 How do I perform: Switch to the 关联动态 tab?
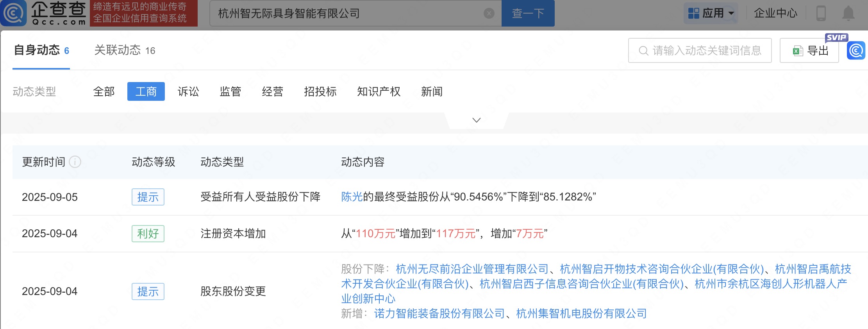(x=125, y=50)
